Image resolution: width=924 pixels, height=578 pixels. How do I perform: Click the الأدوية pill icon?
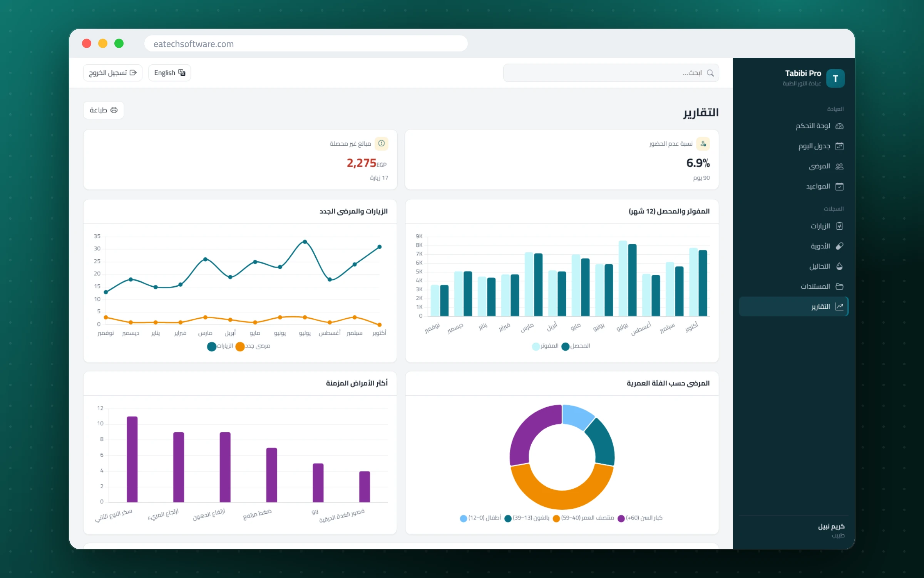tap(839, 246)
